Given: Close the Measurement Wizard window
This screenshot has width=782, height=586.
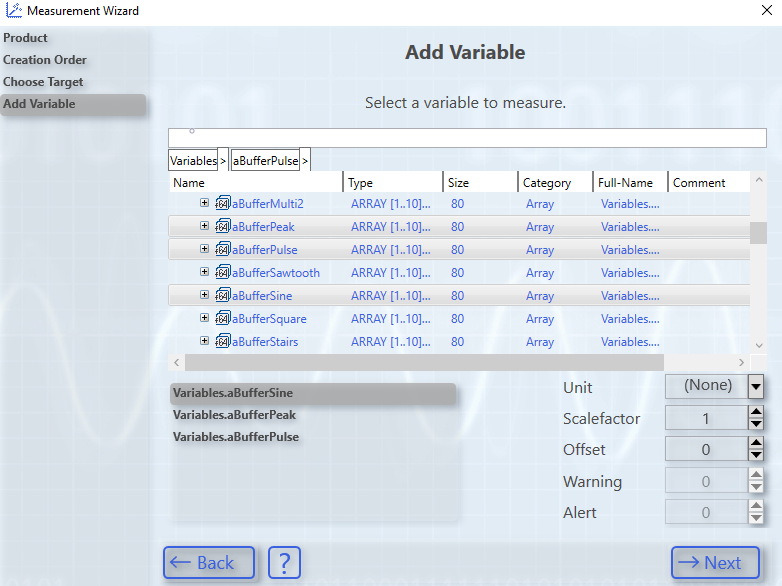Looking at the screenshot, I should [767, 10].
